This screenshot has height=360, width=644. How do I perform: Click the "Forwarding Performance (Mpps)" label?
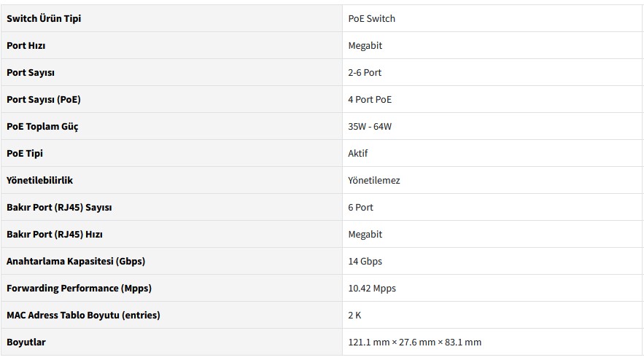point(79,288)
